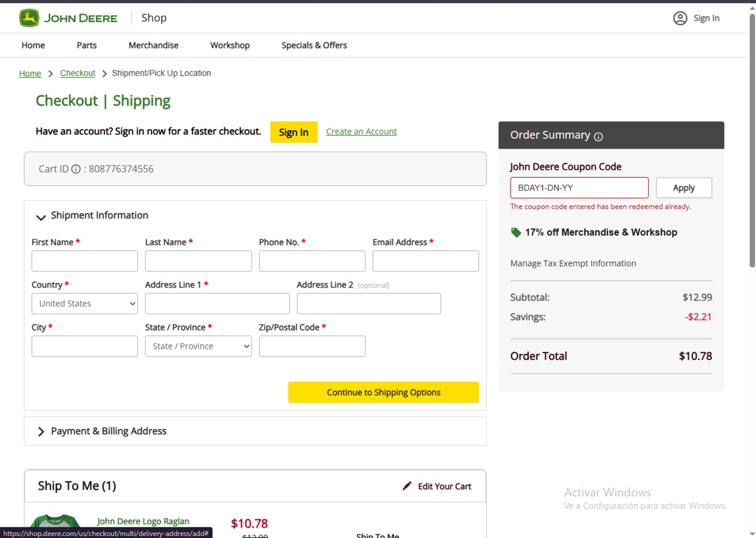
Task: Click the John Deere leaping deer logo
Action: (29, 18)
